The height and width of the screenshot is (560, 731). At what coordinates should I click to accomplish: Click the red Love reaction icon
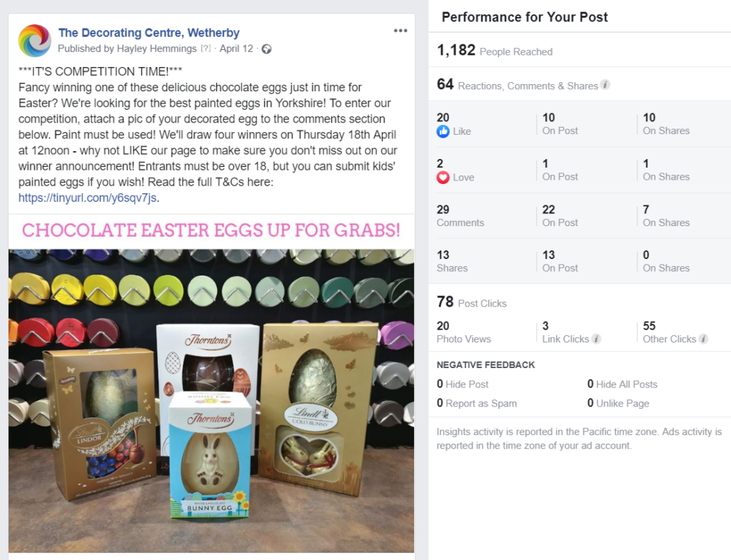pos(443,178)
